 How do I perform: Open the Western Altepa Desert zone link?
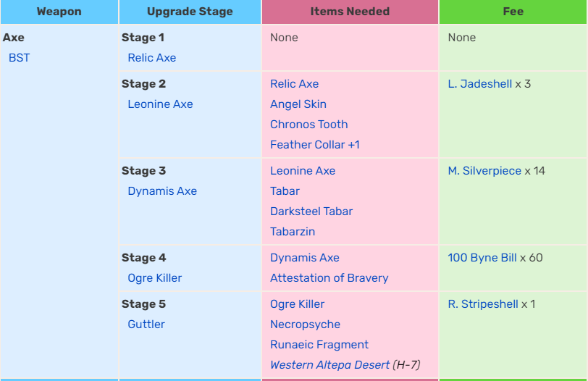(329, 365)
